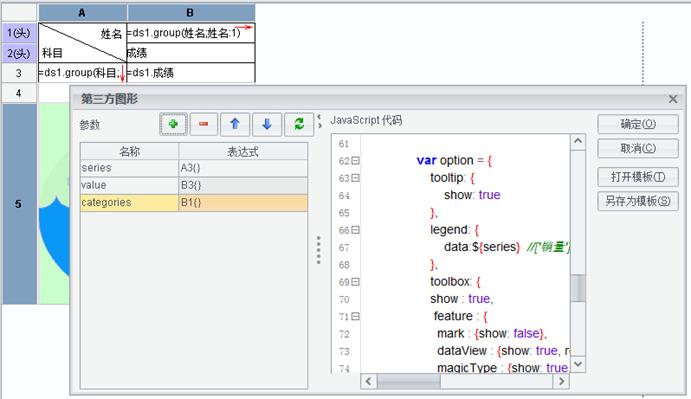Select column header B in spreadsheet
This screenshot has height=399, width=691.
191,12
